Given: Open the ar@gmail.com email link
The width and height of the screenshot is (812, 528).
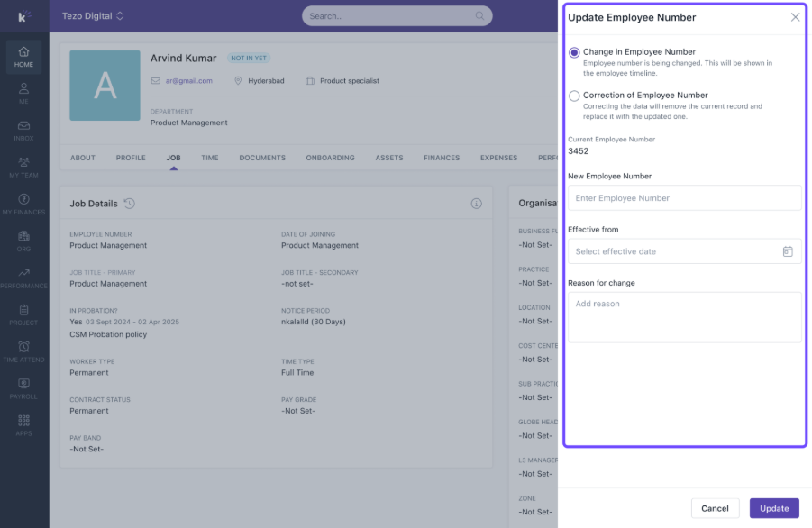Looking at the screenshot, I should coord(189,81).
